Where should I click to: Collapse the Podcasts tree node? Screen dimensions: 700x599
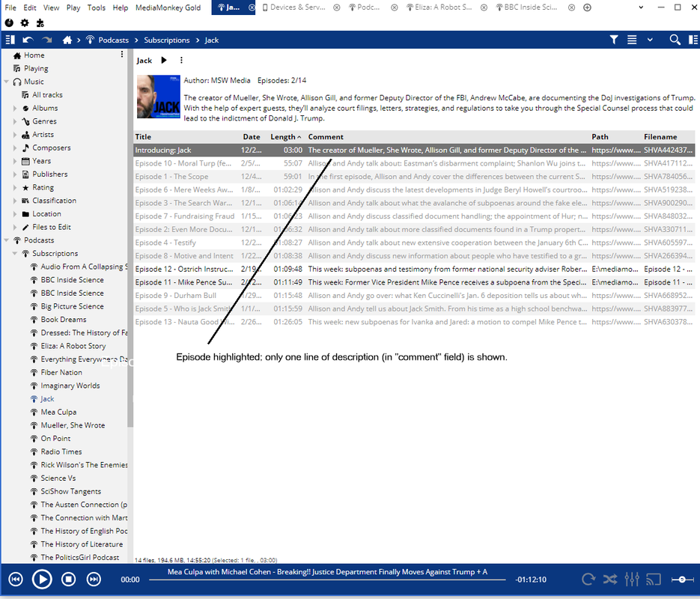pyautogui.click(x=6, y=240)
